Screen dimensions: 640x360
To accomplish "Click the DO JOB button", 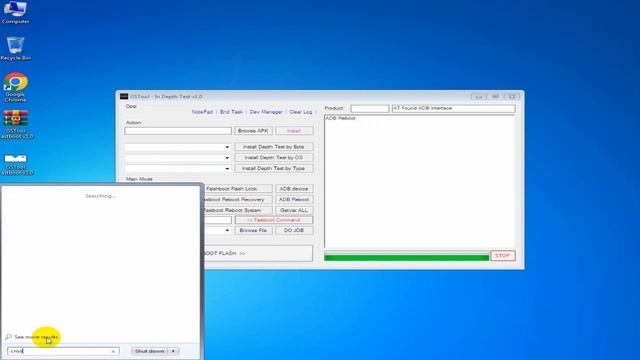I will point(294,230).
